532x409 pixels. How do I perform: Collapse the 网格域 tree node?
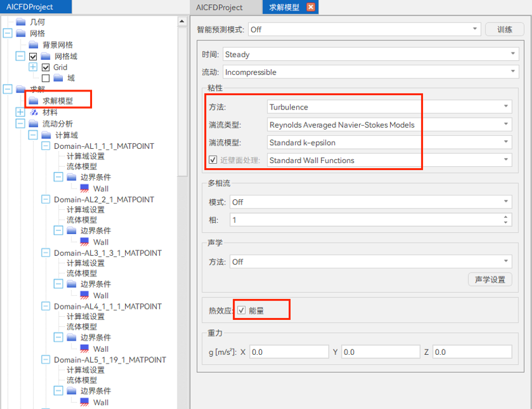(21, 56)
